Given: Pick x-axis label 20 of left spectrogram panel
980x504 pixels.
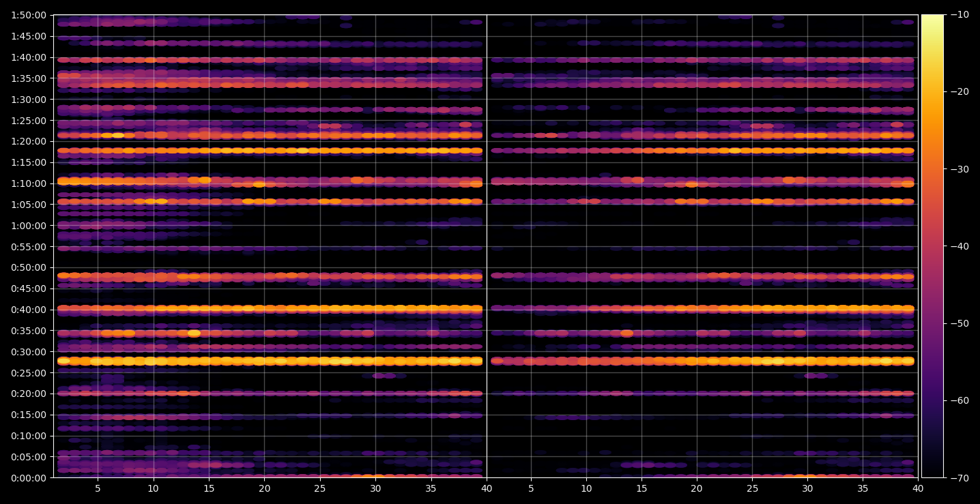Looking at the screenshot, I should (264, 488).
